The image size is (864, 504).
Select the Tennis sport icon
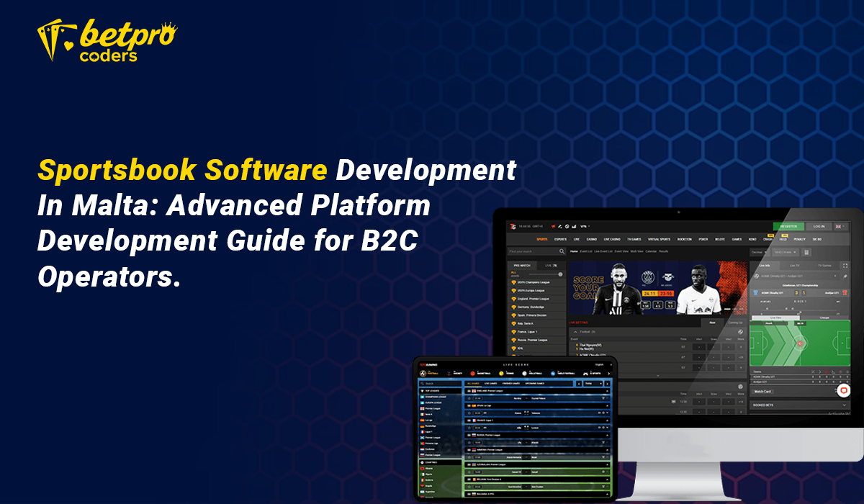coord(501,373)
